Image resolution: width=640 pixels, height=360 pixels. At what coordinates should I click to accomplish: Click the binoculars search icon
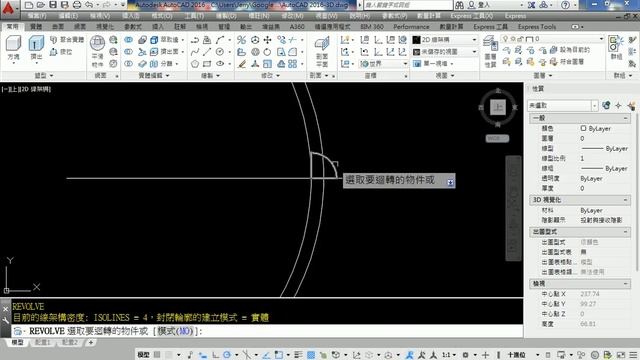pos(460,5)
